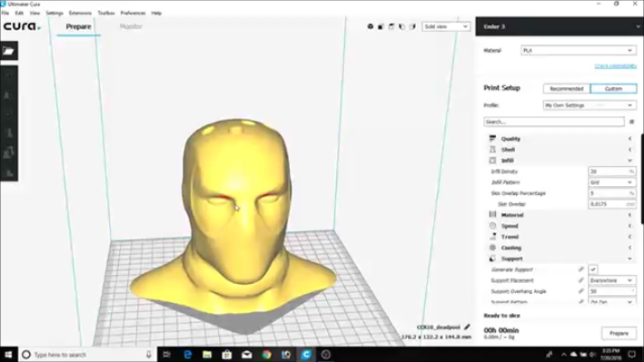Switch to the Prepare tab

(x=78, y=26)
